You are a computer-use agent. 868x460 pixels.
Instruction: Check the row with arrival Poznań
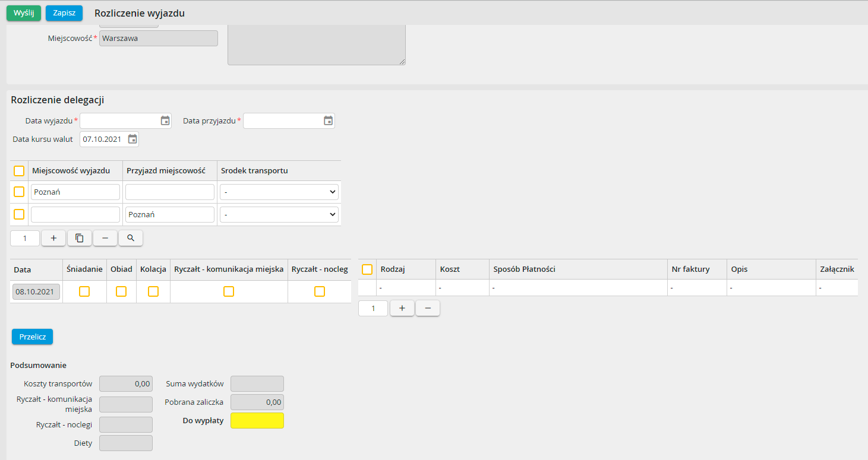19,214
